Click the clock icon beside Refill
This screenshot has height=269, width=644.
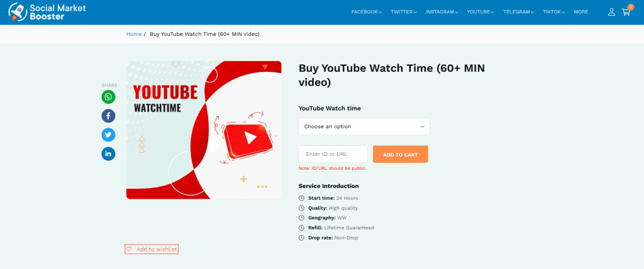pyautogui.click(x=301, y=228)
